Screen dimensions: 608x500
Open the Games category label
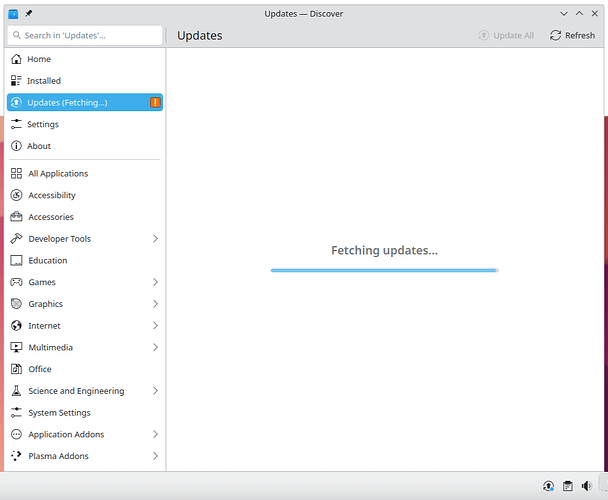[x=42, y=282]
